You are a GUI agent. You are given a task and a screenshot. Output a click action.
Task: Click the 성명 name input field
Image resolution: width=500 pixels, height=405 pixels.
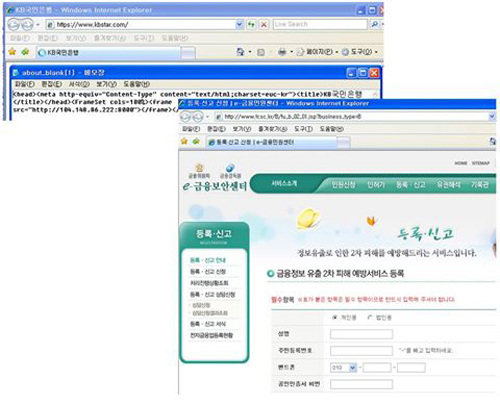pyautogui.click(x=361, y=334)
